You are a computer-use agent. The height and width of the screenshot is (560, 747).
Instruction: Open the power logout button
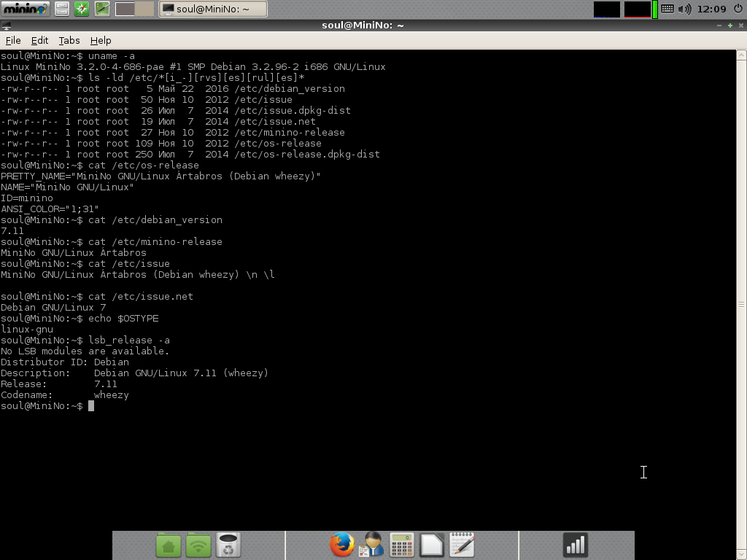click(x=738, y=8)
